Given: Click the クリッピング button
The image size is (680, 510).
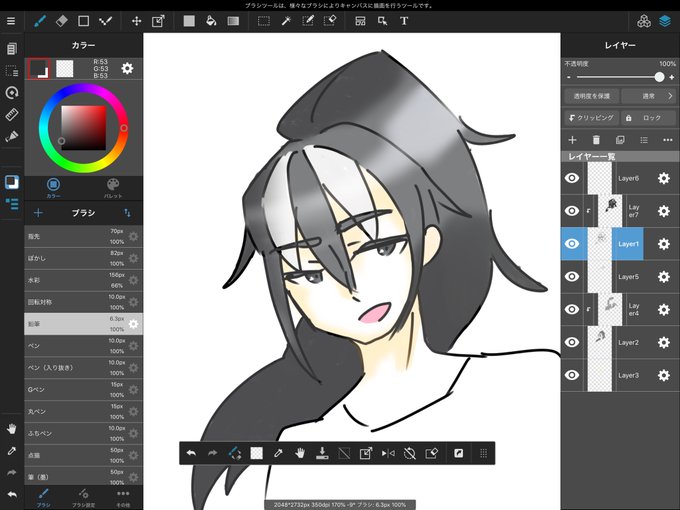Looking at the screenshot, I should 592,118.
